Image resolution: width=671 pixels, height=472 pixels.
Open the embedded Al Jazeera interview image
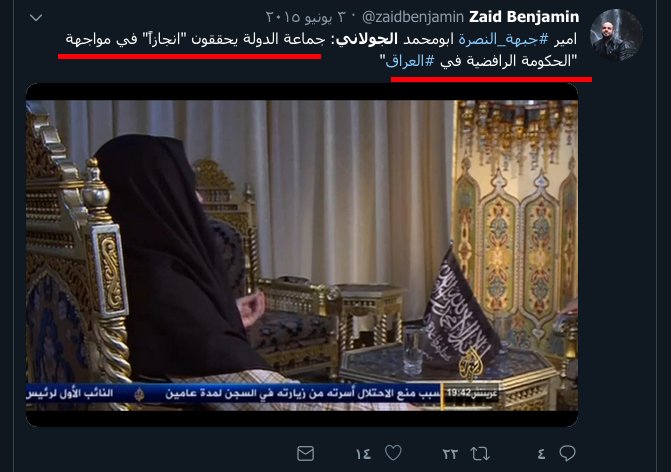pos(302,255)
